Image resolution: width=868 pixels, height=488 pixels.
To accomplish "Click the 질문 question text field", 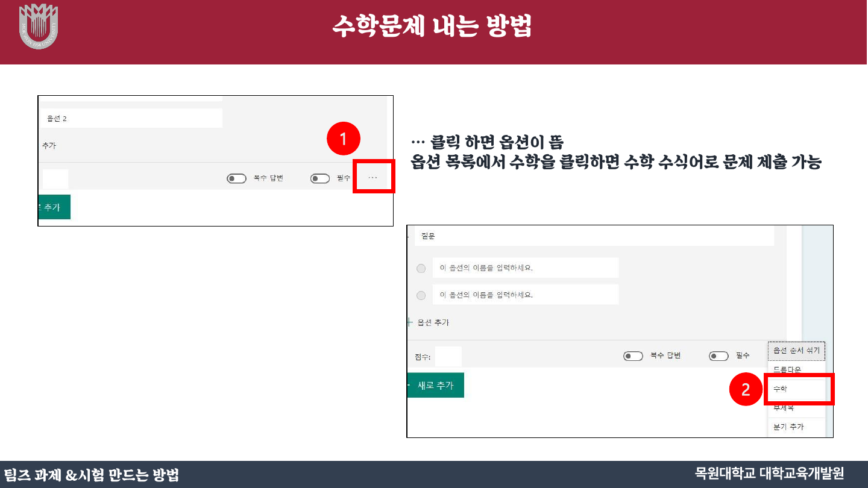I will click(x=594, y=237).
